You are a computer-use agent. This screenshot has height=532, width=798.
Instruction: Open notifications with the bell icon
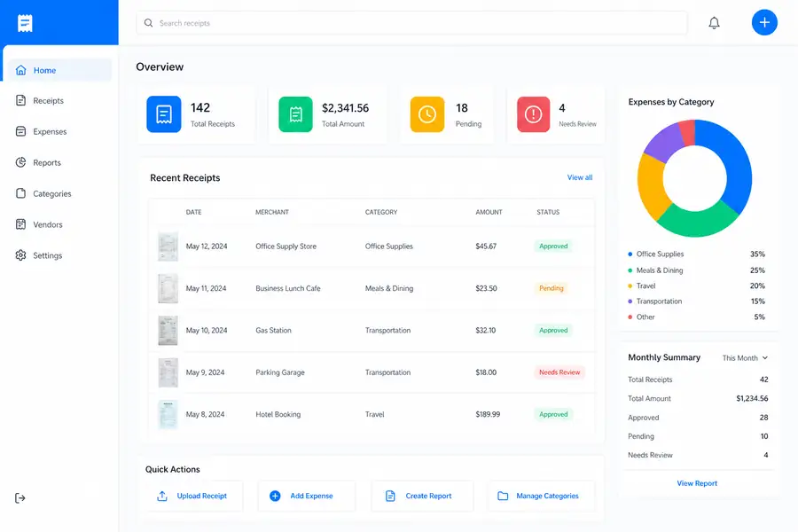(x=714, y=23)
